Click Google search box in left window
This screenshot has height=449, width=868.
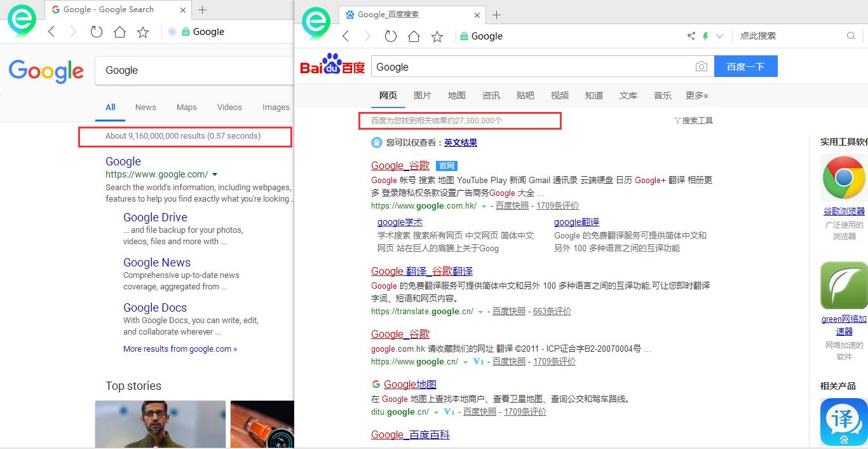[x=194, y=71]
